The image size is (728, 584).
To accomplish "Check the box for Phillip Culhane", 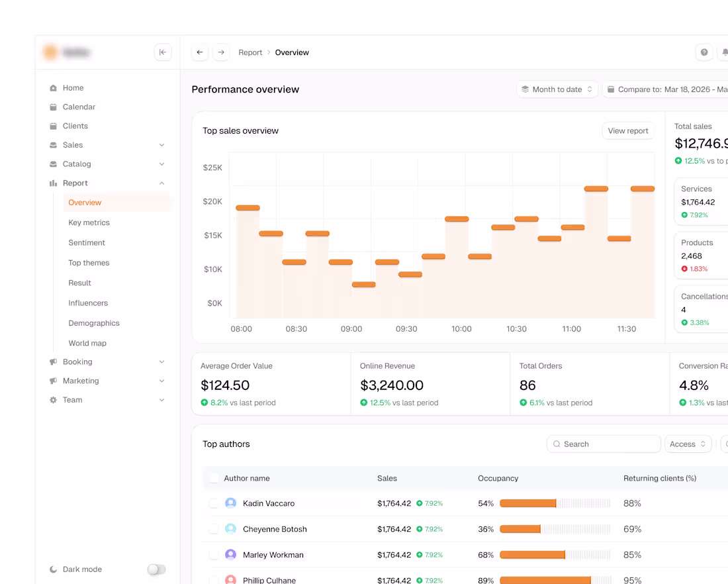I will (x=214, y=580).
